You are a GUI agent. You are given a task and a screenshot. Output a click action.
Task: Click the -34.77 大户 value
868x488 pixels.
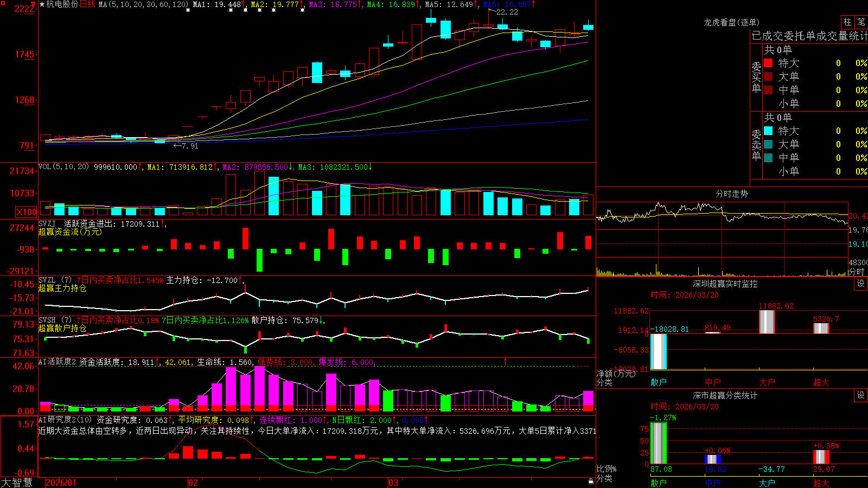coord(771,469)
